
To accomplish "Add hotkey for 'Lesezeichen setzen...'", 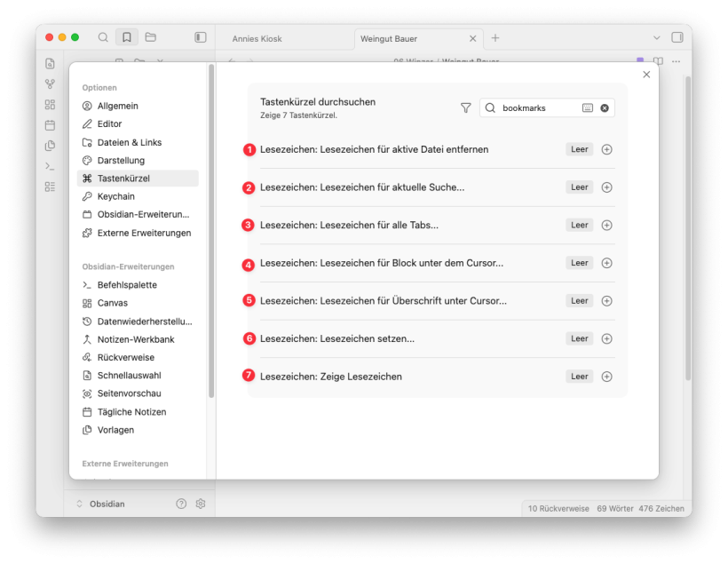I will (x=606, y=338).
